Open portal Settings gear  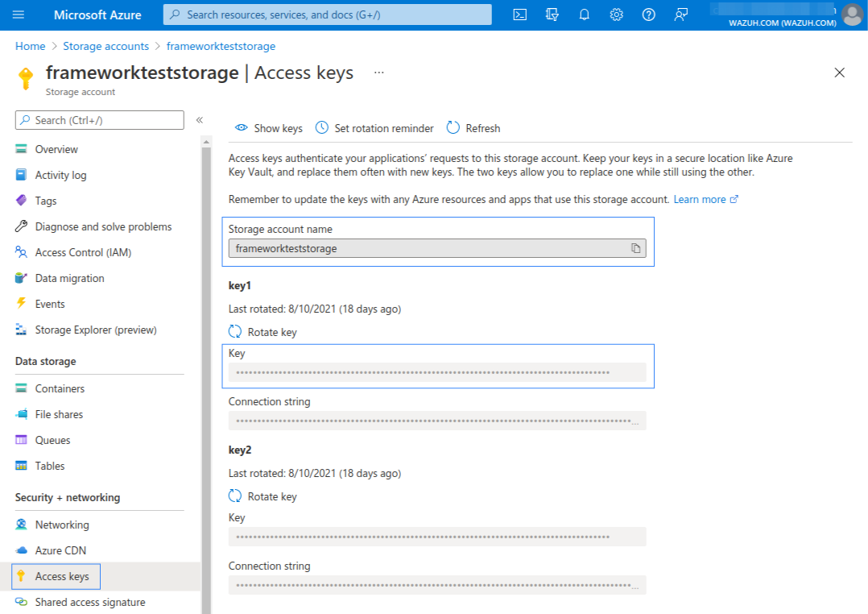(616, 15)
